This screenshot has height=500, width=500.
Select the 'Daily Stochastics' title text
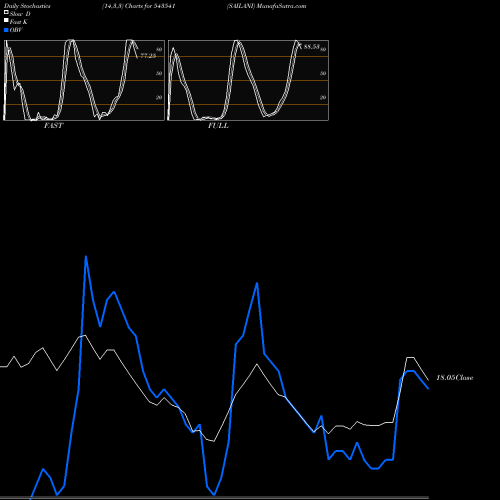[27, 6]
